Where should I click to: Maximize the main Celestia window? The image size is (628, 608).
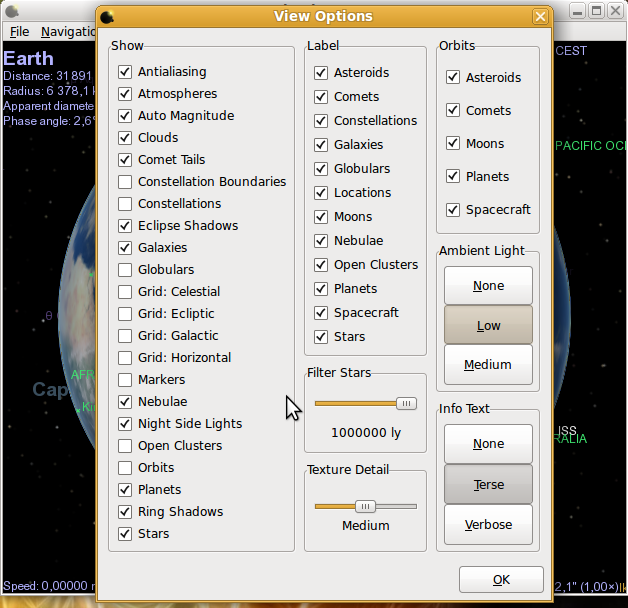click(x=596, y=11)
